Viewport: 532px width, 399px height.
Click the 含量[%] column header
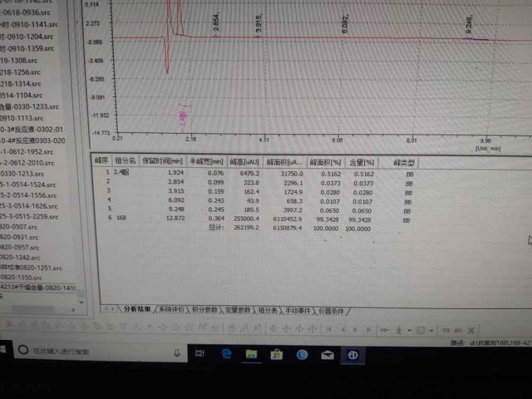tap(362, 163)
